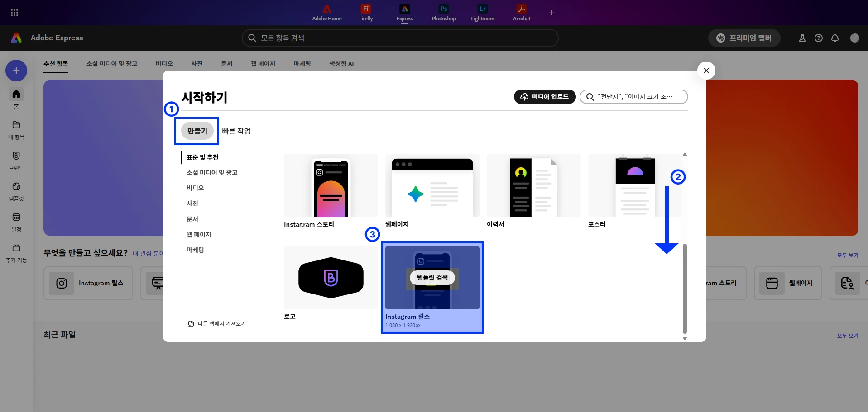Select the top 사진 tab
868x412 pixels.
point(197,64)
